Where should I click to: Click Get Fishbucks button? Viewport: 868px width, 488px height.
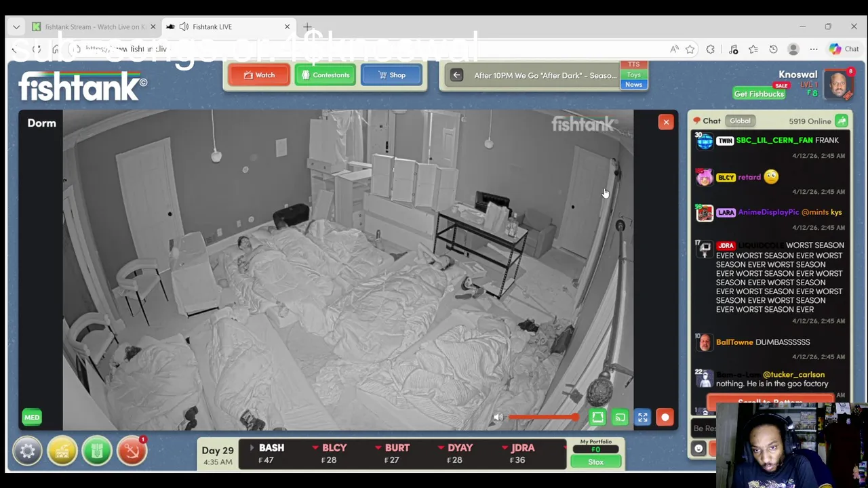(759, 94)
